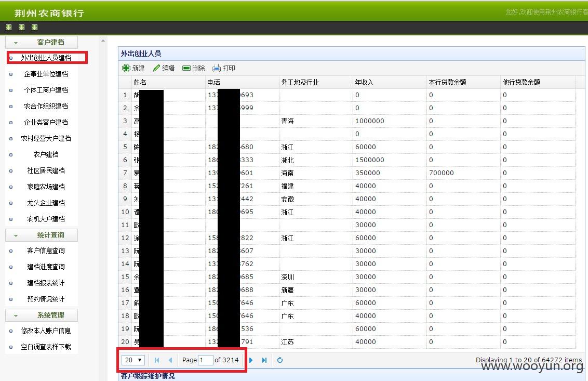
Task: Click 福建 cell in row 8
Action: pos(316,186)
